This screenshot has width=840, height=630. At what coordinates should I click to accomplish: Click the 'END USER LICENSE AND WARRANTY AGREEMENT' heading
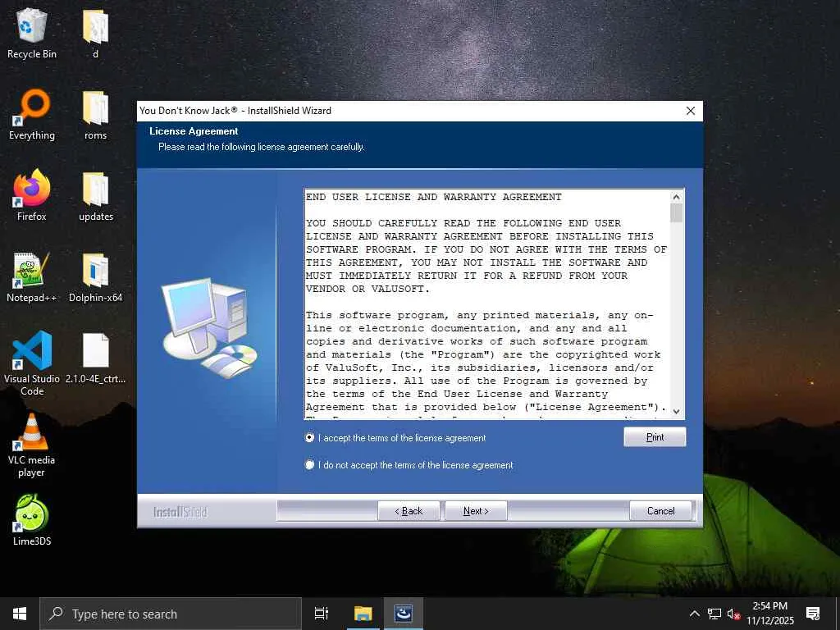433,197
